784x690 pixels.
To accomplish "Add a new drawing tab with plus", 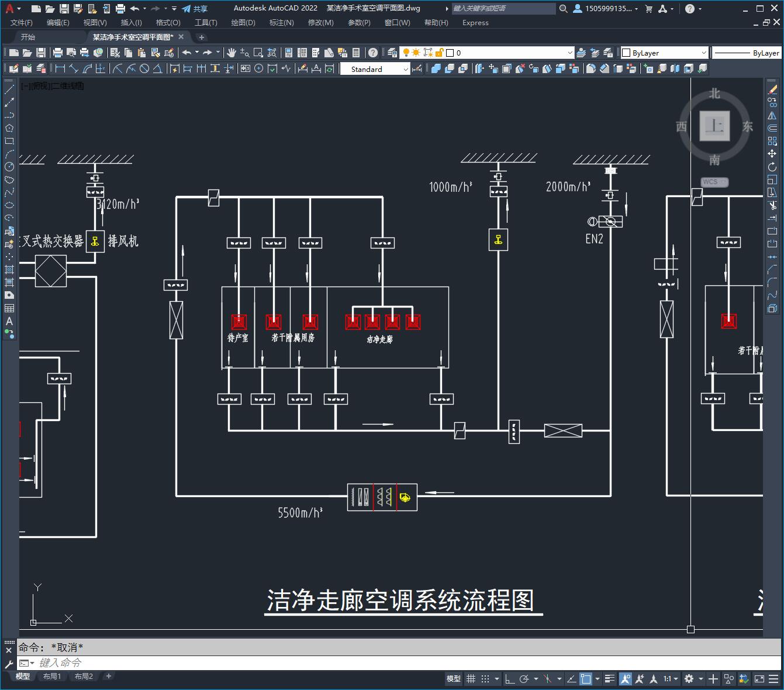I will (x=202, y=37).
